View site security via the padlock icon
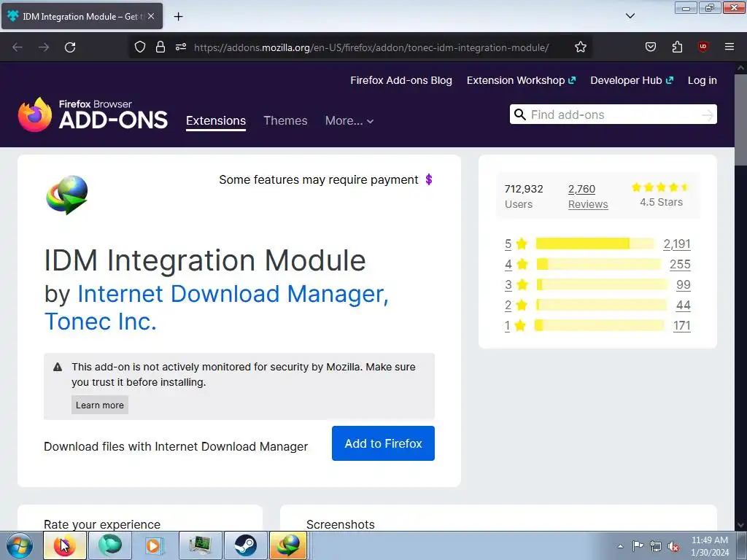The width and height of the screenshot is (747, 560). point(160,47)
